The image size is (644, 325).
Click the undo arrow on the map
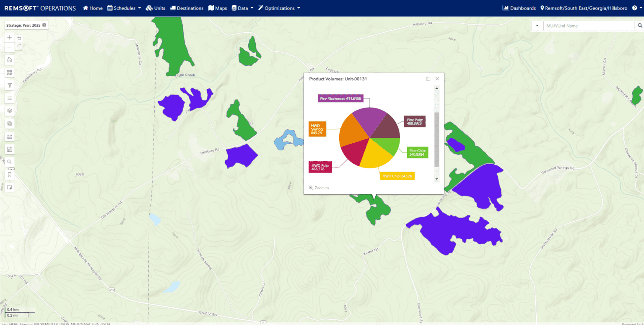pyautogui.click(x=19, y=37)
